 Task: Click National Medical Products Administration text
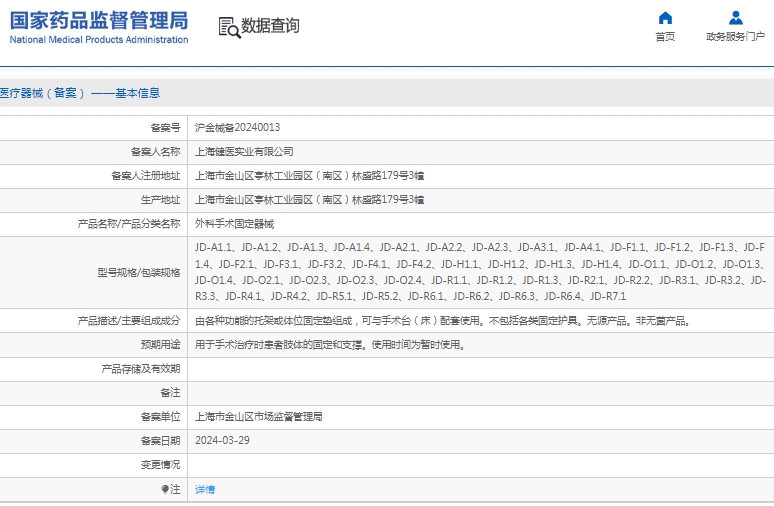(x=99, y=39)
